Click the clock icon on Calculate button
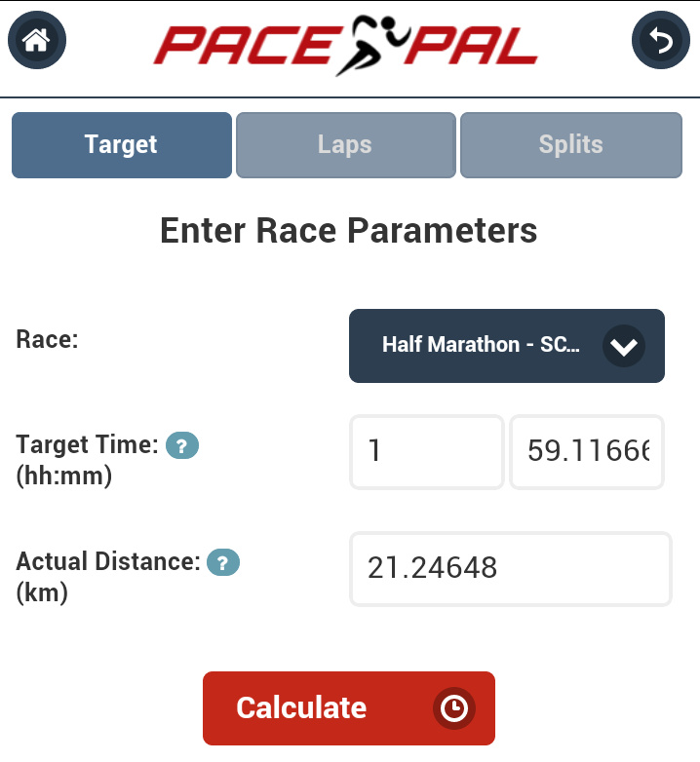The height and width of the screenshot is (762, 700). click(453, 708)
